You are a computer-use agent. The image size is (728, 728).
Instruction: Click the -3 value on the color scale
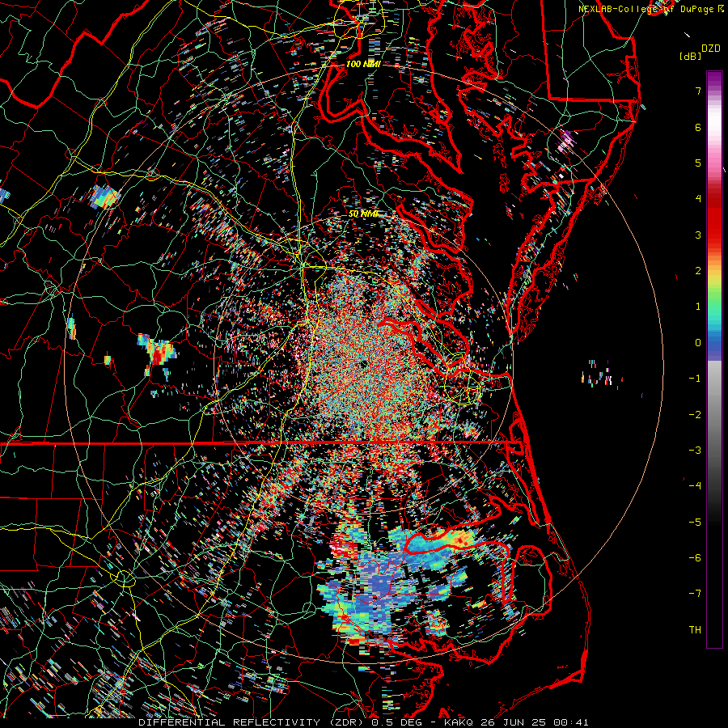[695, 451]
